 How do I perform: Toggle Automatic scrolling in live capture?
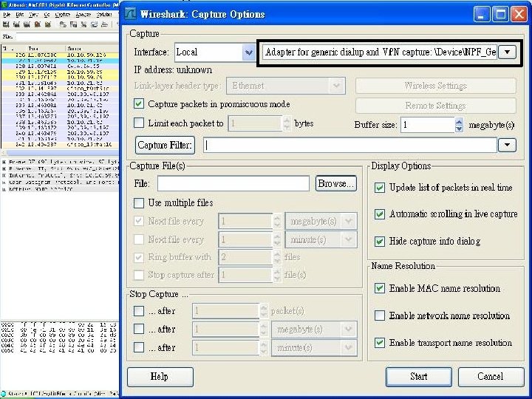(380, 214)
